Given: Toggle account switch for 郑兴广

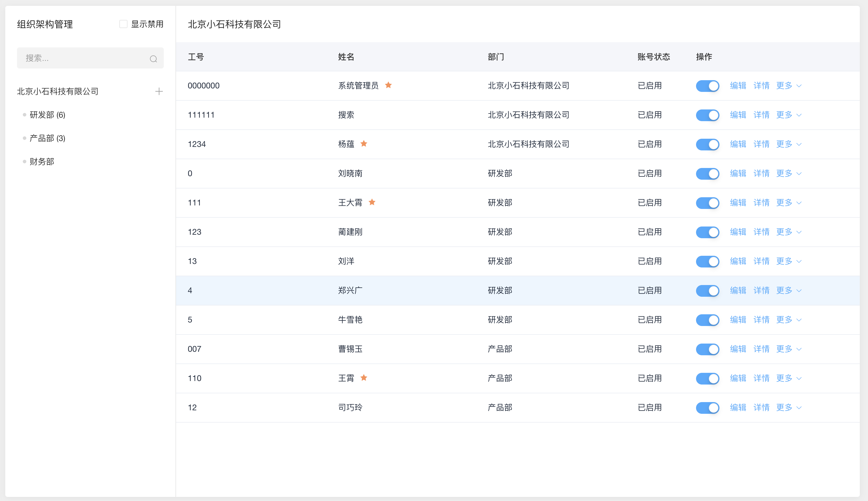Looking at the screenshot, I should 707,290.
